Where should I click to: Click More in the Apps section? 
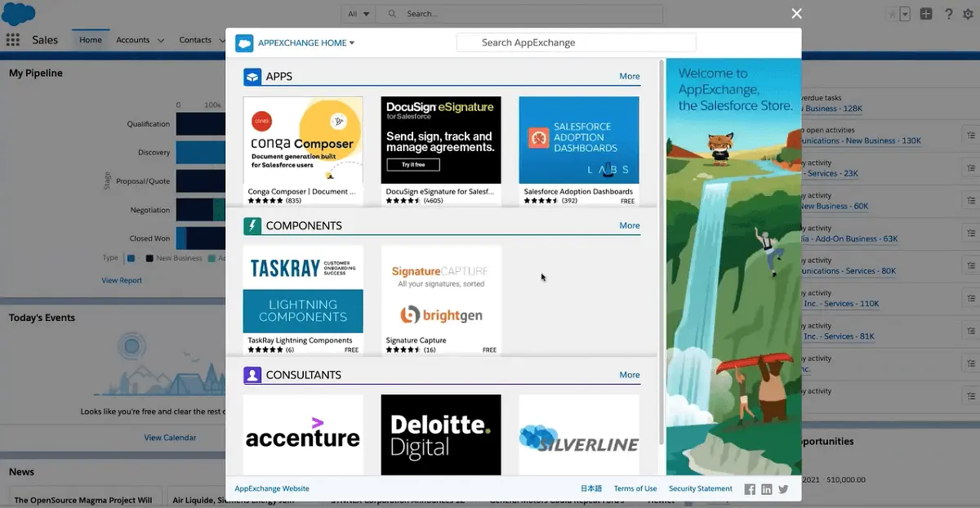tap(630, 77)
